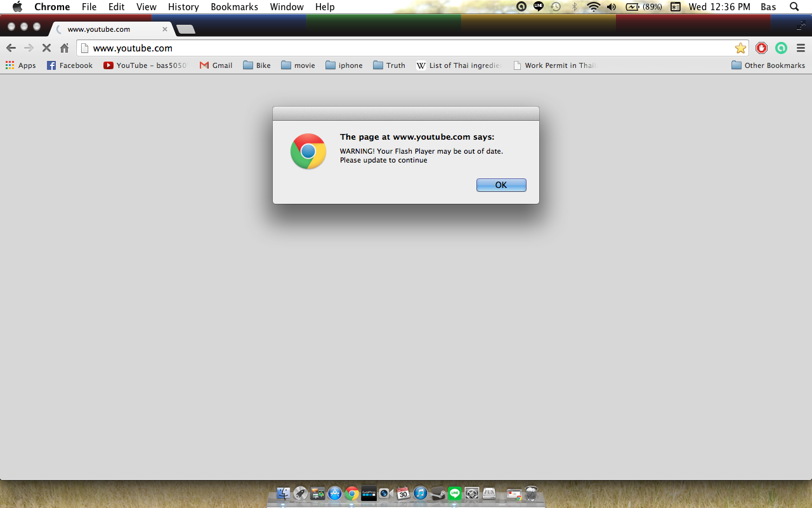Image resolution: width=812 pixels, height=508 pixels.
Task: Open the Window menu
Action: (287, 7)
